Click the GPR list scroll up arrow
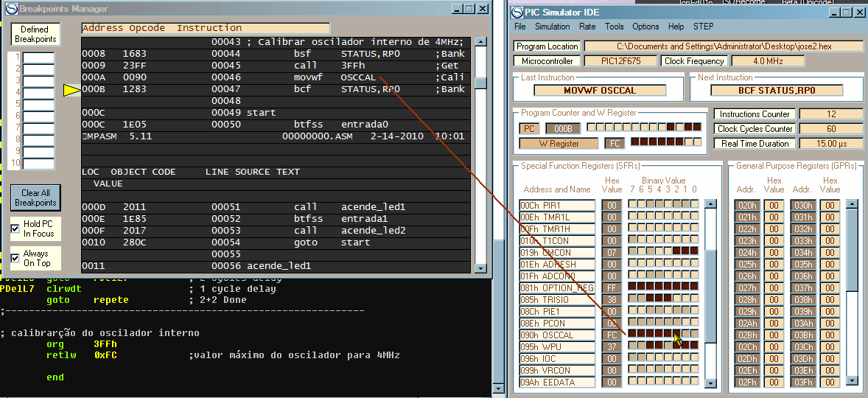The height and width of the screenshot is (398, 868). tap(853, 204)
